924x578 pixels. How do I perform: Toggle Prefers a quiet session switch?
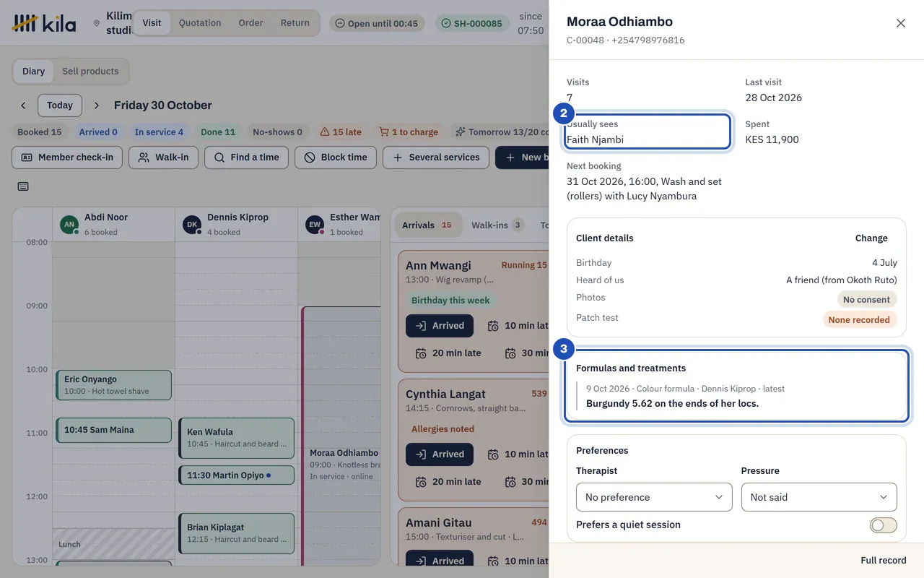click(x=884, y=525)
